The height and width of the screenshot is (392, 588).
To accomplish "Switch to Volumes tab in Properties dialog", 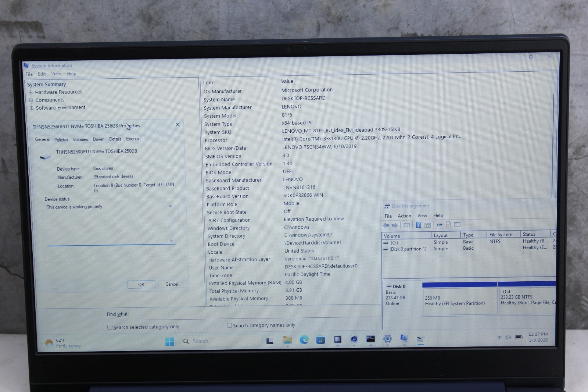I will [80, 140].
